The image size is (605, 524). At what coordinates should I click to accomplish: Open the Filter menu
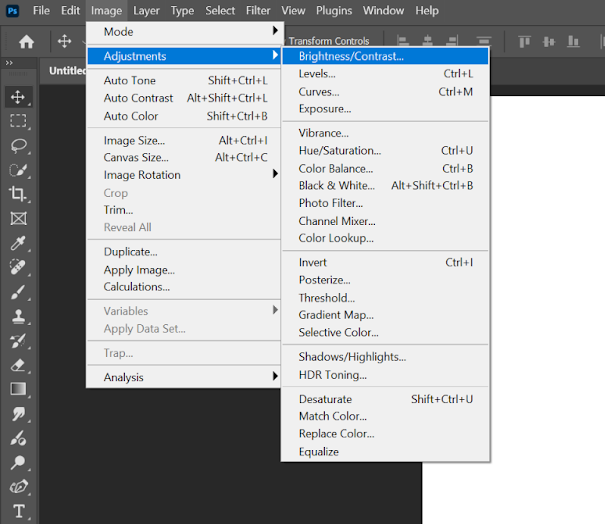click(x=258, y=10)
